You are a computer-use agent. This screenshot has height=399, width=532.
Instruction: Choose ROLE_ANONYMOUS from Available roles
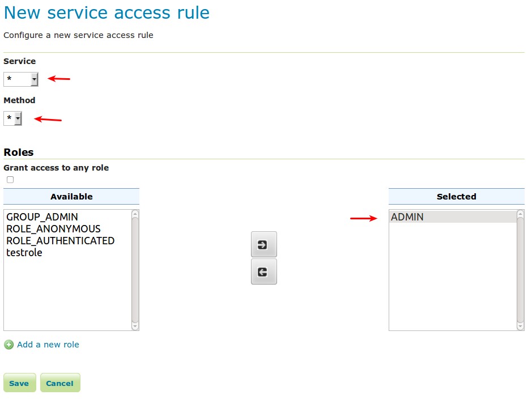pyautogui.click(x=53, y=229)
